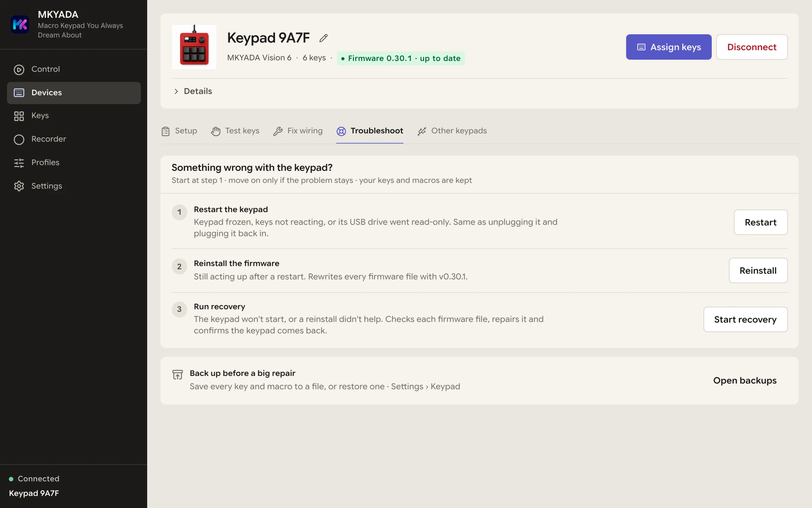
Task: Click the Settings gear icon
Action: click(x=19, y=186)
